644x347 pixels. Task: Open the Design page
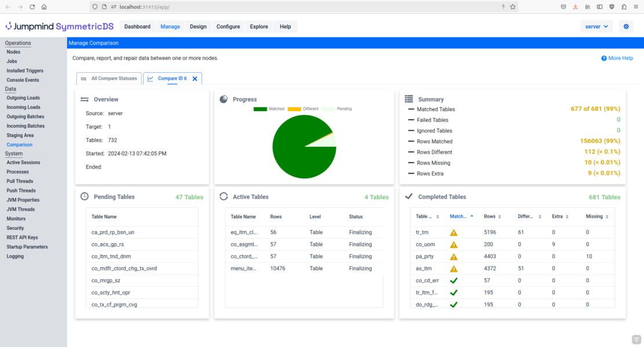pos(198,27)
